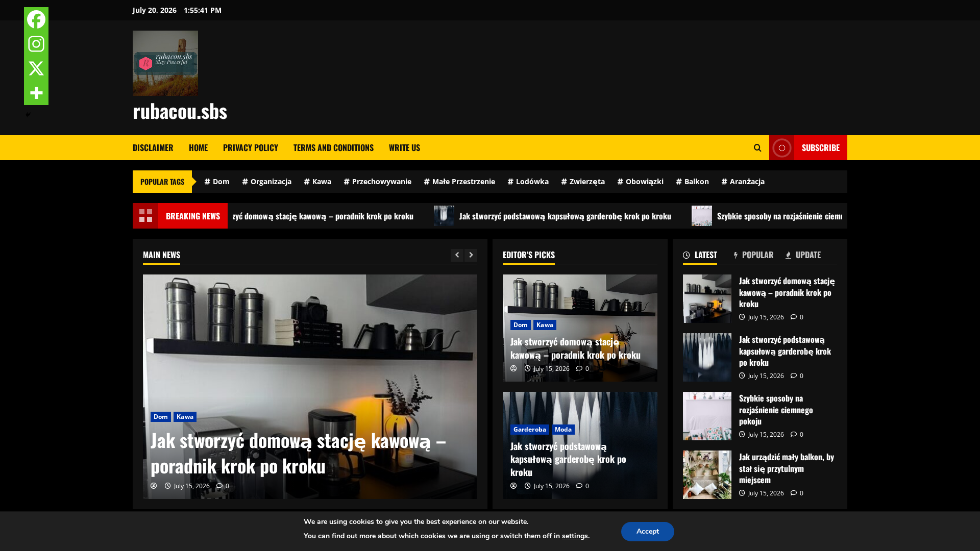Click Dom category badge on main news
This screenshot has width=980, height=551.
pyautogui.click(x=161, y=417)
